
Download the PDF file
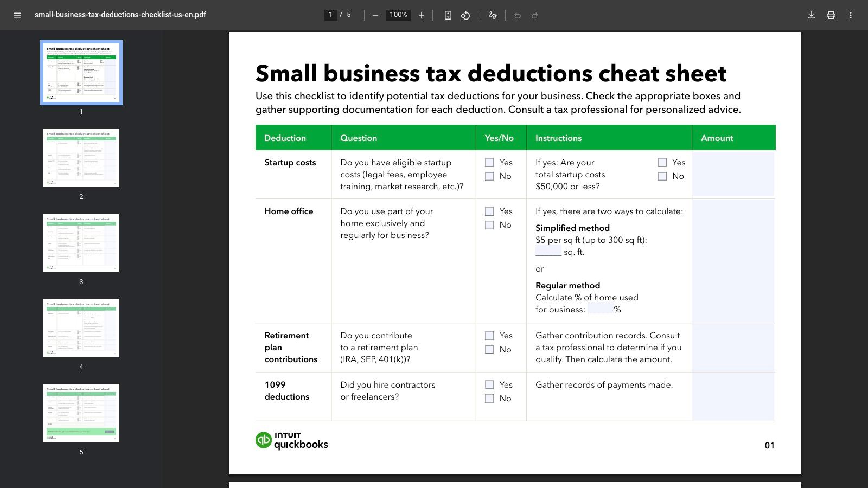click(x=812, y=15)
